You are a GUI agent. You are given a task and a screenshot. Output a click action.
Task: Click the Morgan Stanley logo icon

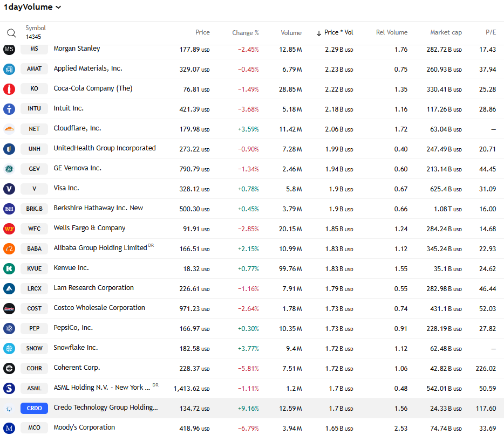pos(9,49)
